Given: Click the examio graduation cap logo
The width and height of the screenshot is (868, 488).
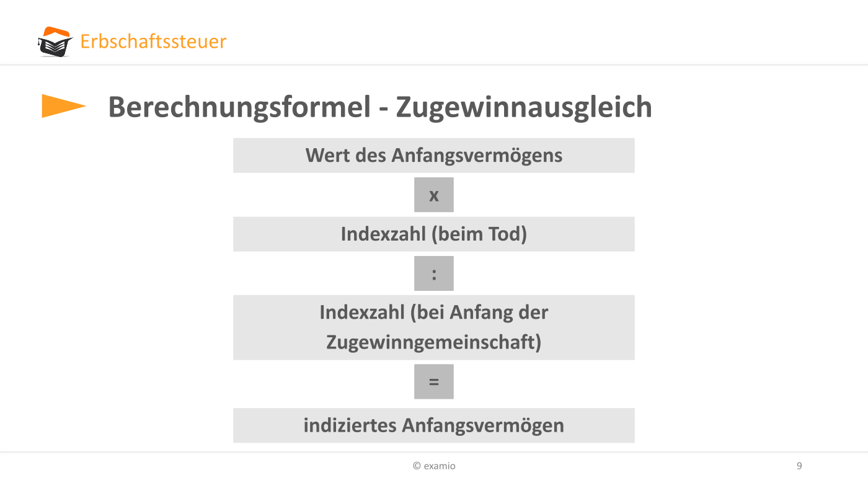Looking at the screenshot, I should pyautogui.click(x=55, y=42).
